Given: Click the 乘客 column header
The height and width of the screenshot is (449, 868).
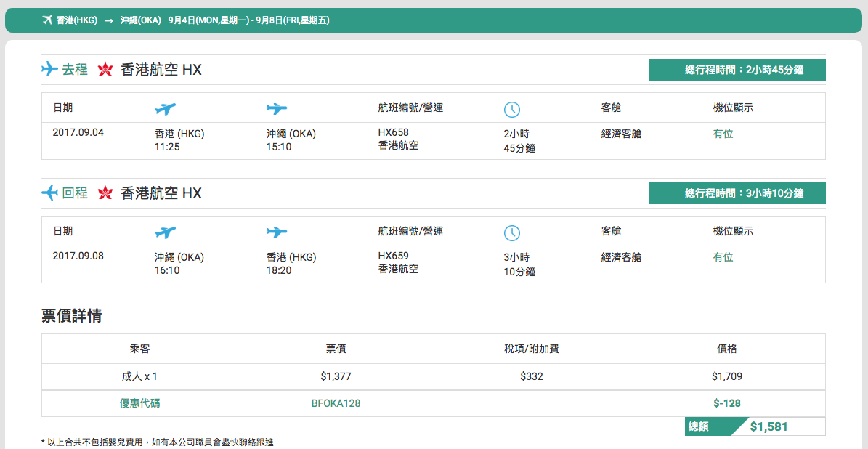Looking at the screenshot, I should click(139, 349).
